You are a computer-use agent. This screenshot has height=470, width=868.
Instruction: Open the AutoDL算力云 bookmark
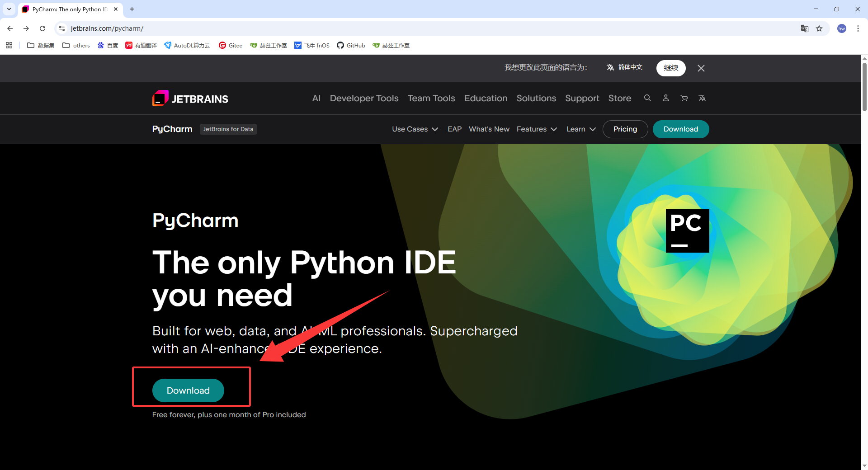[x=187, y=45]
